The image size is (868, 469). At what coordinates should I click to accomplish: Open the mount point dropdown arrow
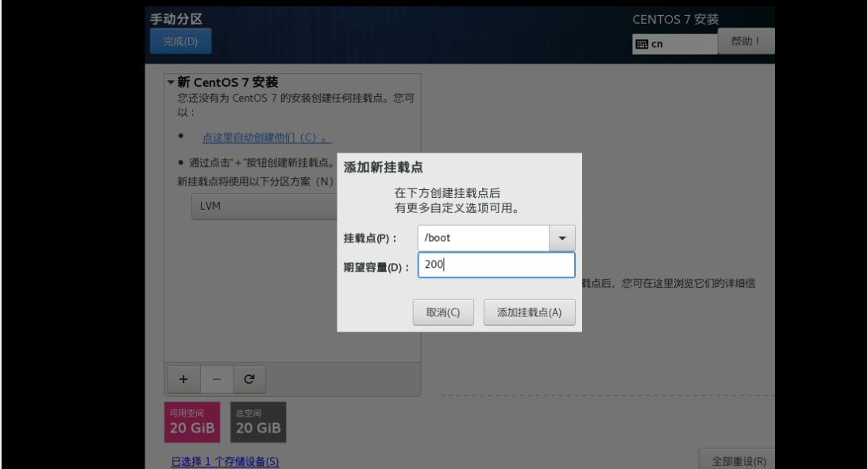pyautogui.click(x=562, y=238)
